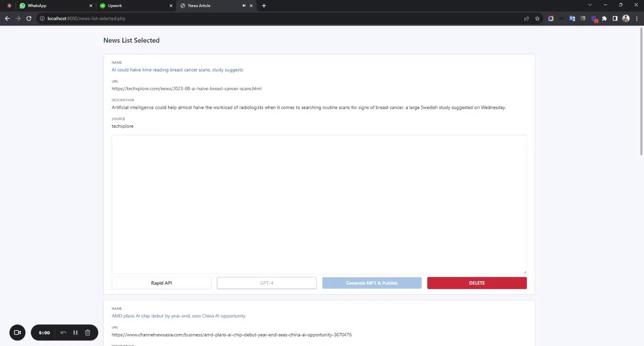This screenshot has width=644, height=346.
Task: Bookmark this page with the star
Action: (537, 19)
